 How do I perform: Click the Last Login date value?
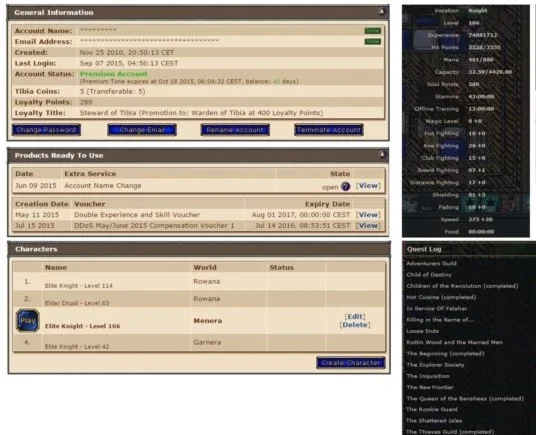129,63
